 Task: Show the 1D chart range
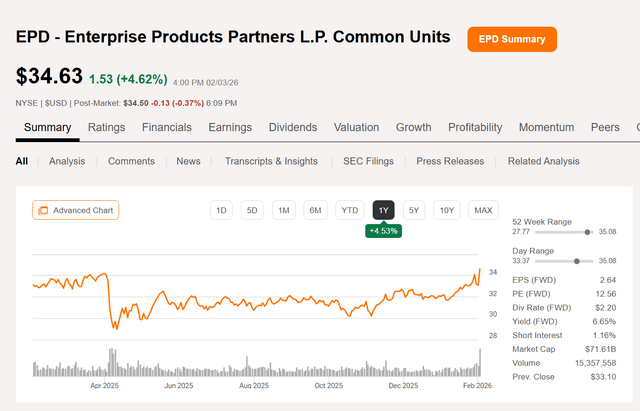point(222,210)
